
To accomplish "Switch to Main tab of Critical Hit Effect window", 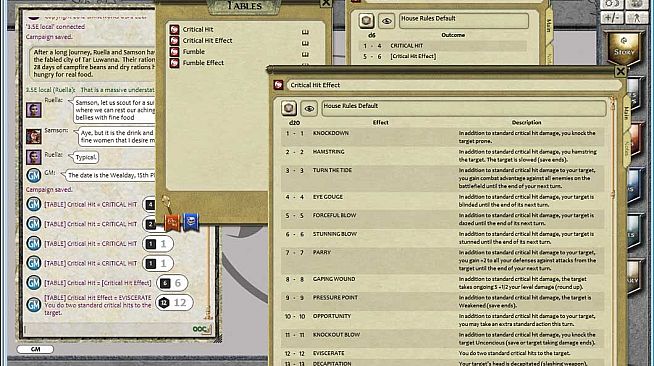I will (x=626, y=113).
